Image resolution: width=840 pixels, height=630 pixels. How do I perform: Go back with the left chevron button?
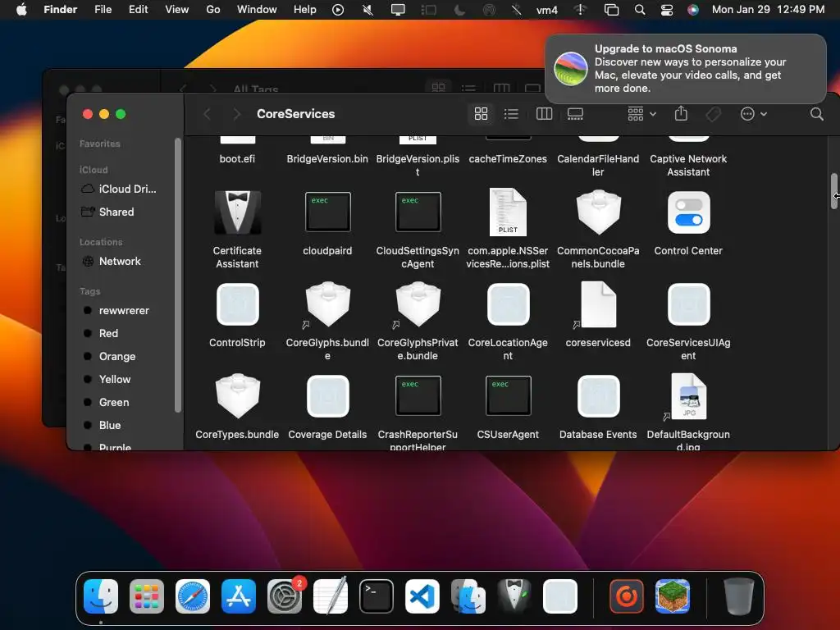point(207,113)
